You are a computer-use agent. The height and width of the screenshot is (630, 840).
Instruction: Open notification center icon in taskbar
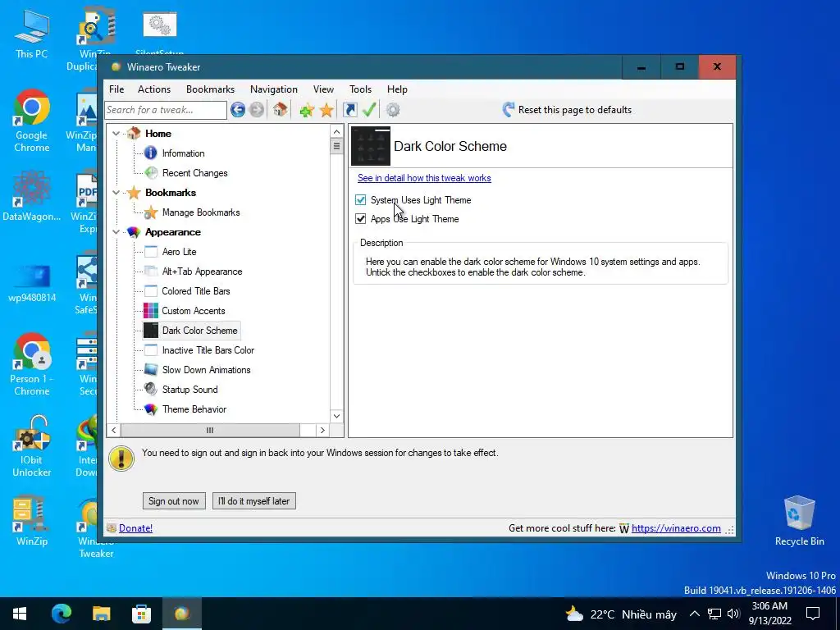click(x=813, y=614)
